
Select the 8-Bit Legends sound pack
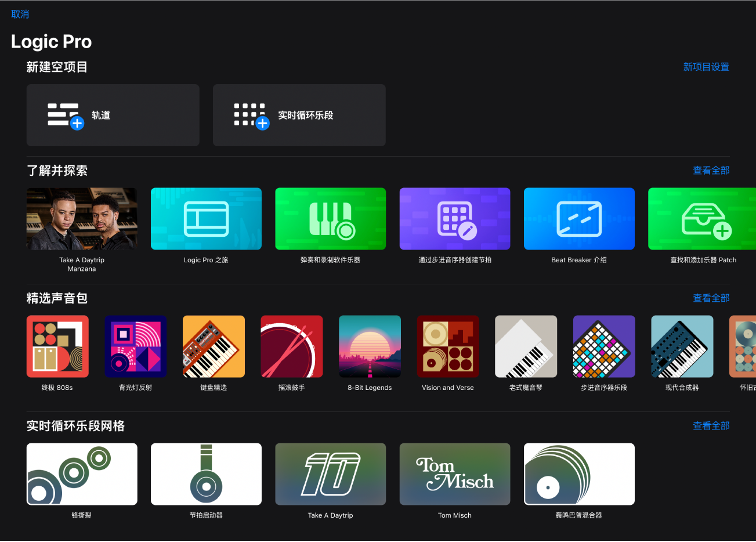[x=370, y=346]
